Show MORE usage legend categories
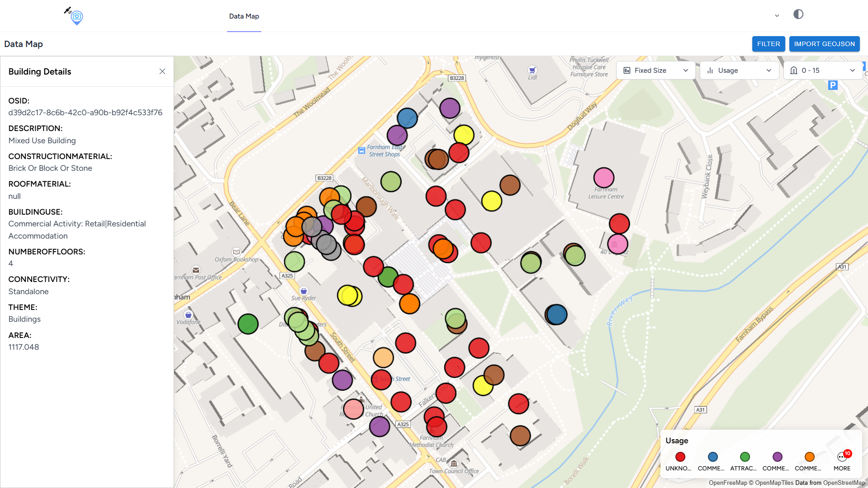The width and height of the screenshot is (868, 488). (x=842, y=457)
